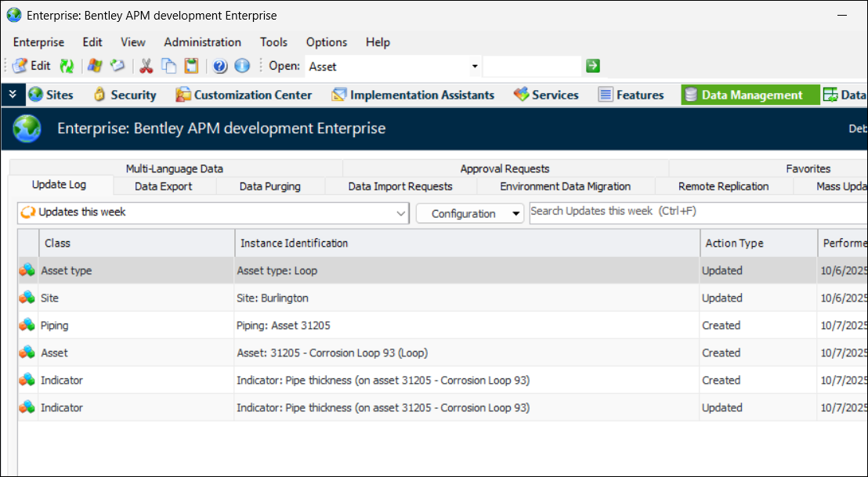The height and width of the screenshot is (477, 868).
Task: Switch to the Data Purging tab
Action: pyautogui.click(x=269, y=186)
